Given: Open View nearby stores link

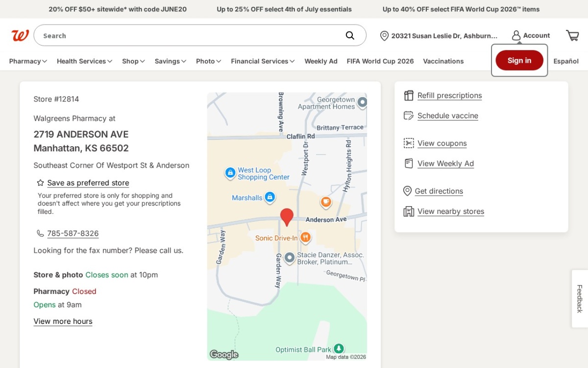Looking at the screenshot, I should (451, 211).
